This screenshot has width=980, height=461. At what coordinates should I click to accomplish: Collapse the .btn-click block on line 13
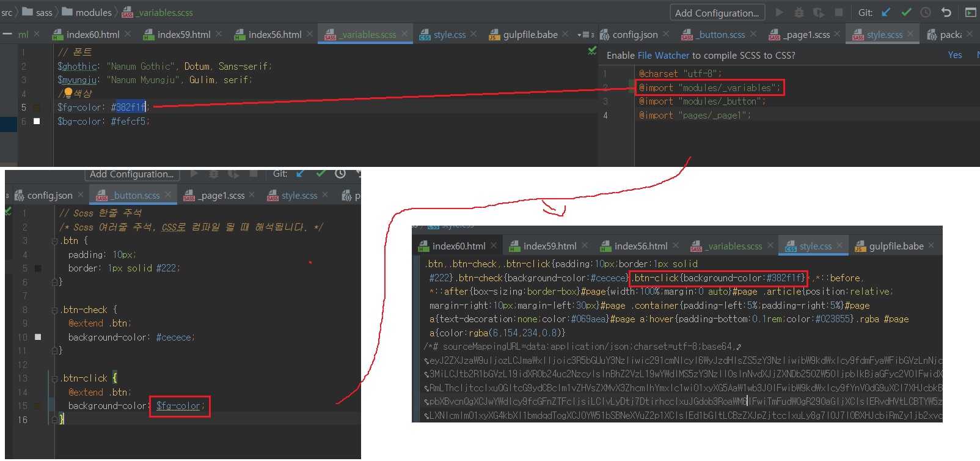point(54,378)
